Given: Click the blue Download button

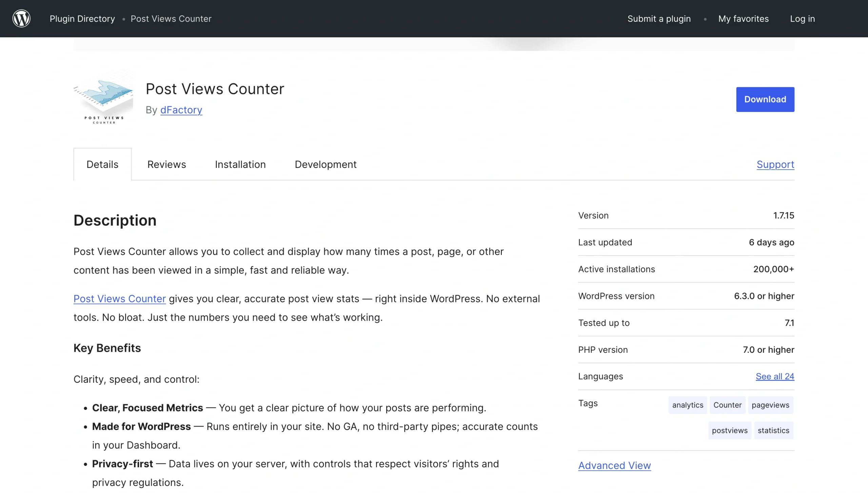Looking at the screenshot, I should coord(765,99).
